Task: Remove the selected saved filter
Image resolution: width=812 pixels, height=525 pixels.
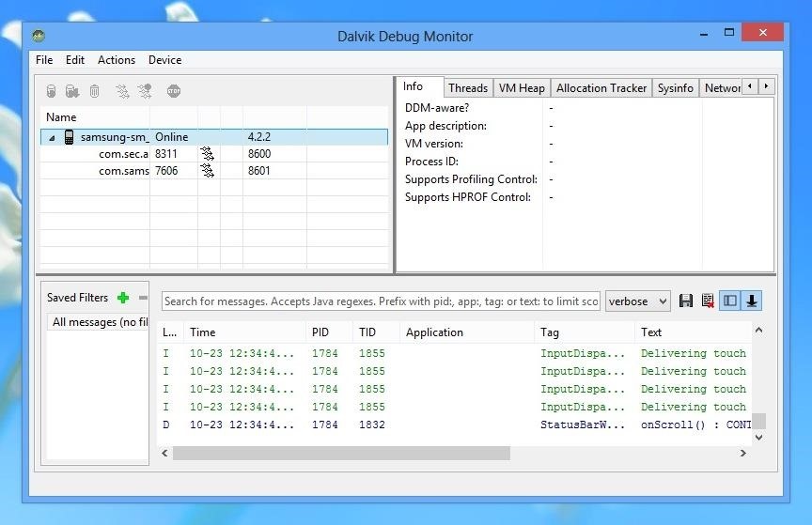Action: coord(143,298)
